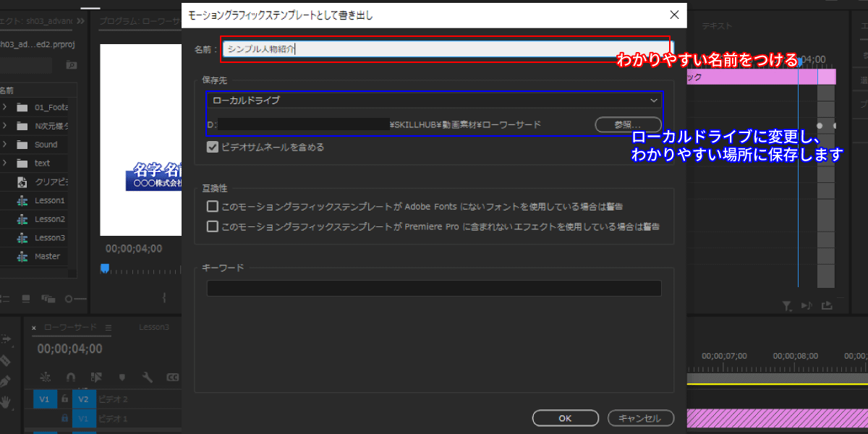
Task: Select the Razor tool
Action: [x=6, y=361]
